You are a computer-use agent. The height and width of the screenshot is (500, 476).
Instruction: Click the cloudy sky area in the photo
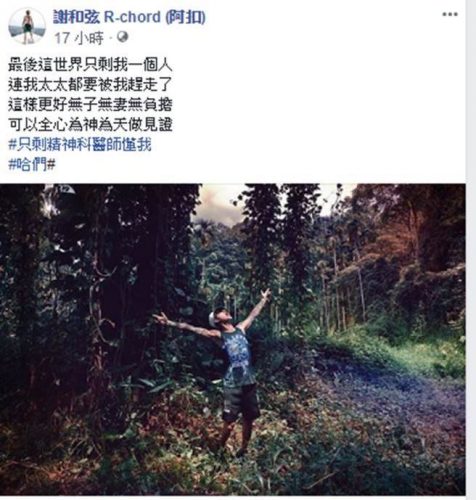tap(218, 203)
